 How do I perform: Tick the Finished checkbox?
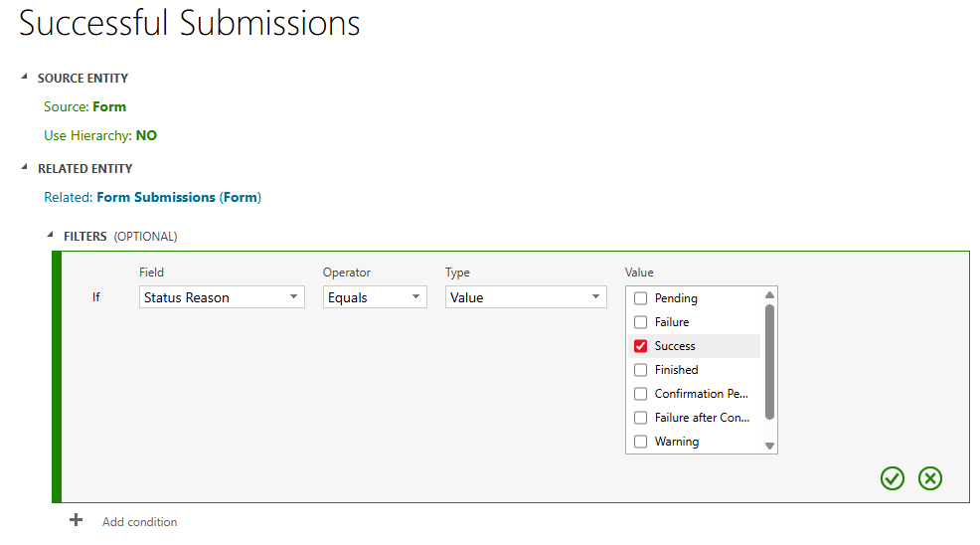640,370
